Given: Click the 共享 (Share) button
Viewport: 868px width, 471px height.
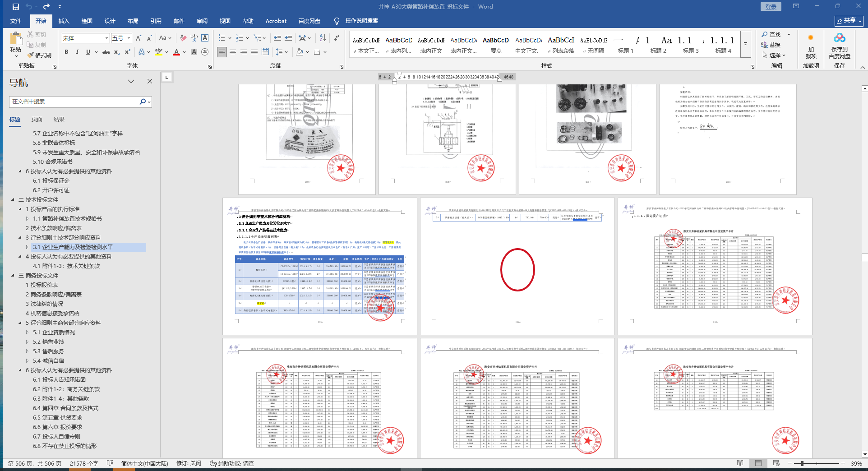Looking at the screenshot, I should pyautogui.click(x=849, y=21).
